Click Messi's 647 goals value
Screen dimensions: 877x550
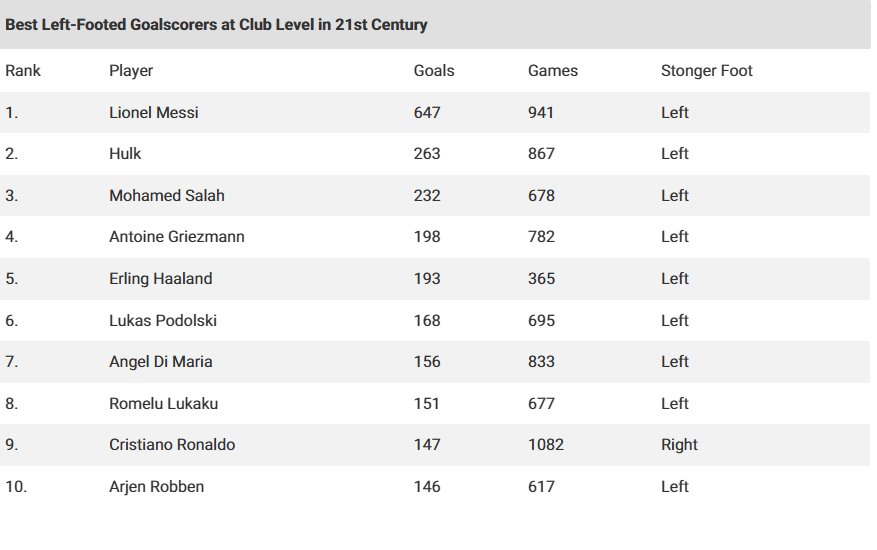click(427, 113)
